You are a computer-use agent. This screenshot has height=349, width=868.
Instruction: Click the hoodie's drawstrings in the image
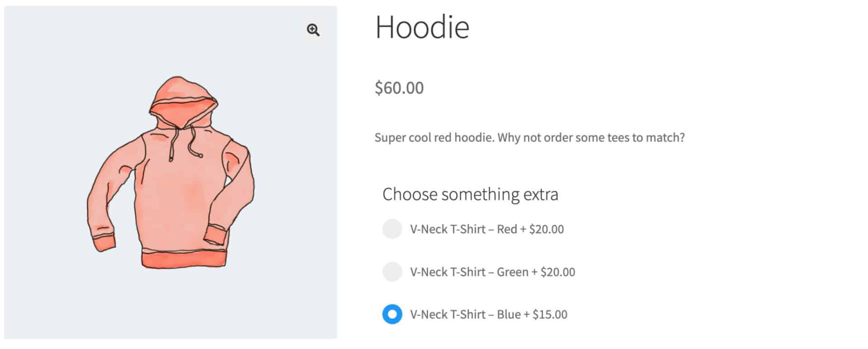point(184,142)
